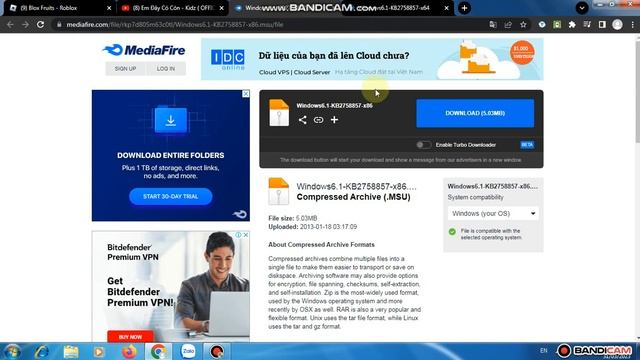Open Windows Explorer from taskbar

pyautogui.click(x=71, y=351)
